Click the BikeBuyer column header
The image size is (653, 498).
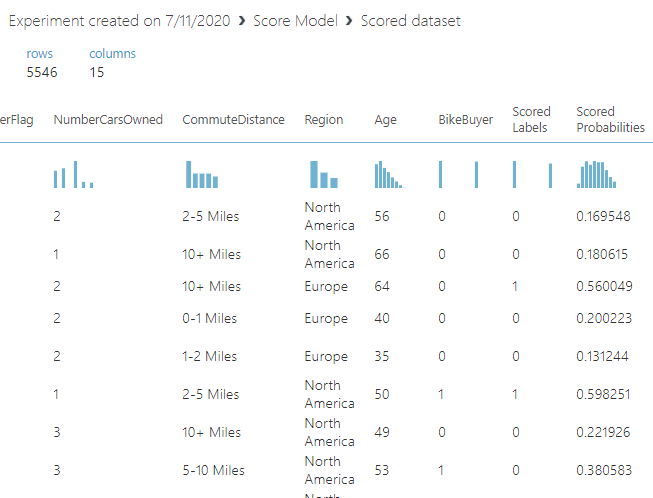[466, 120]
